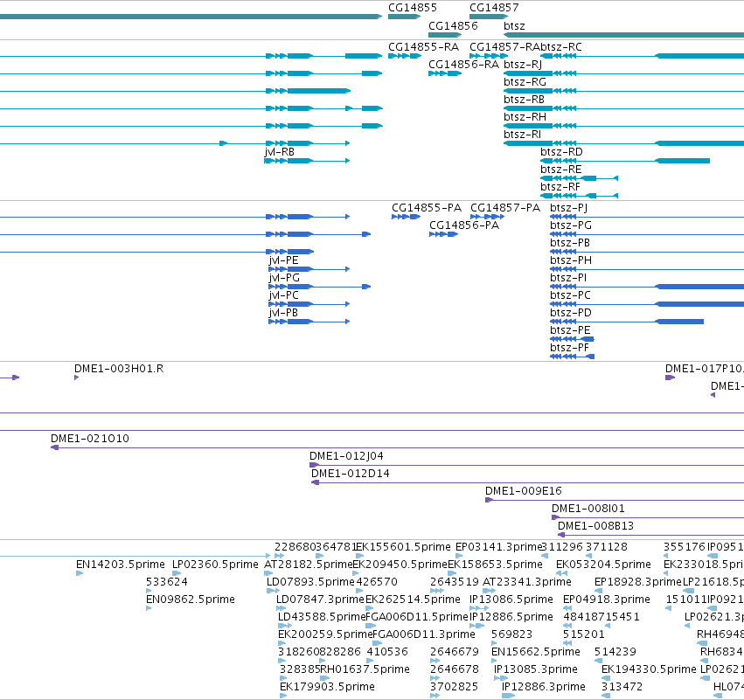
Task: Click the DME1-003H01.R clone label
Action: tap(119, 369)
